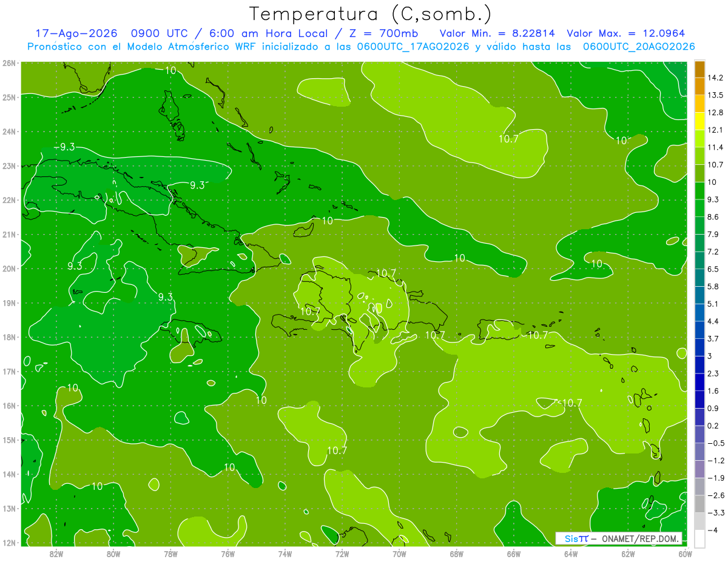Viewport: 728px width, 562px height.
Task: Click the legend value "7.9"
Action: click(x=713, y=234)
